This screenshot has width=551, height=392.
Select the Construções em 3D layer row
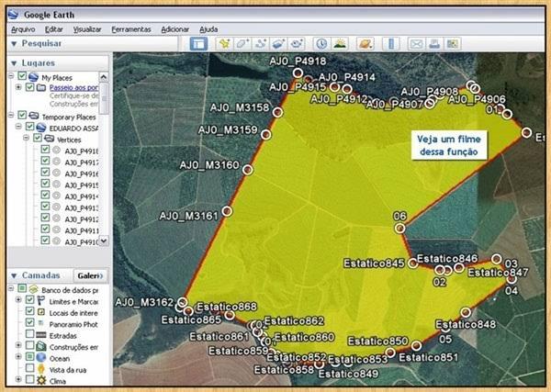(73, 347)
